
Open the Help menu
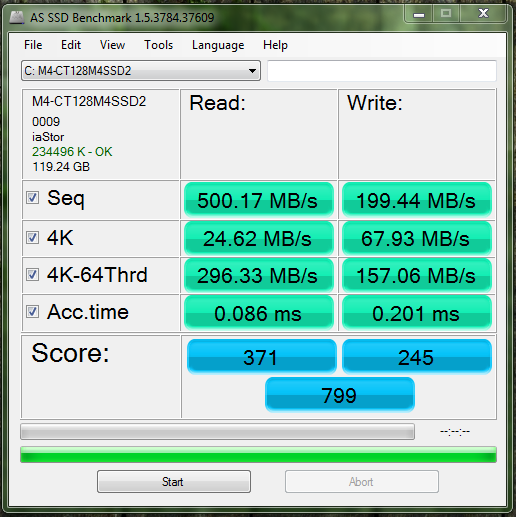pos(275,45)
